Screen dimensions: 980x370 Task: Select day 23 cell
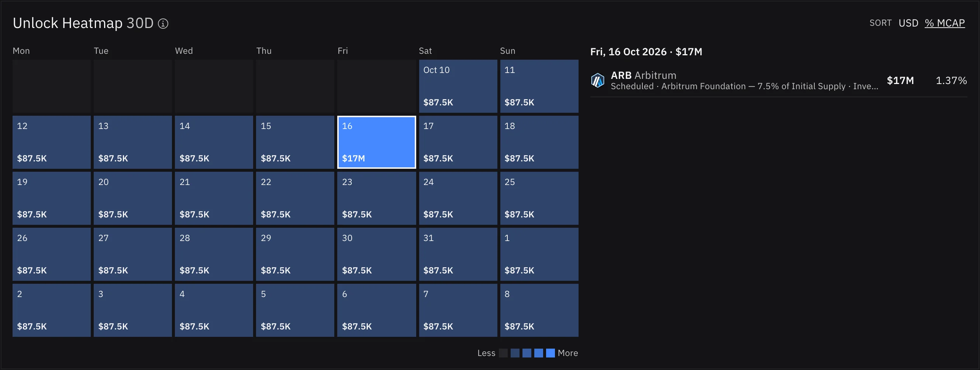377,198
